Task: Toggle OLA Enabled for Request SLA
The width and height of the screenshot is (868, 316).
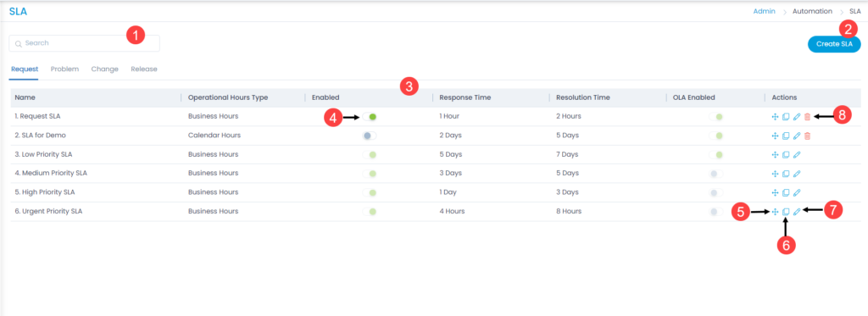Action: (716, 117)
